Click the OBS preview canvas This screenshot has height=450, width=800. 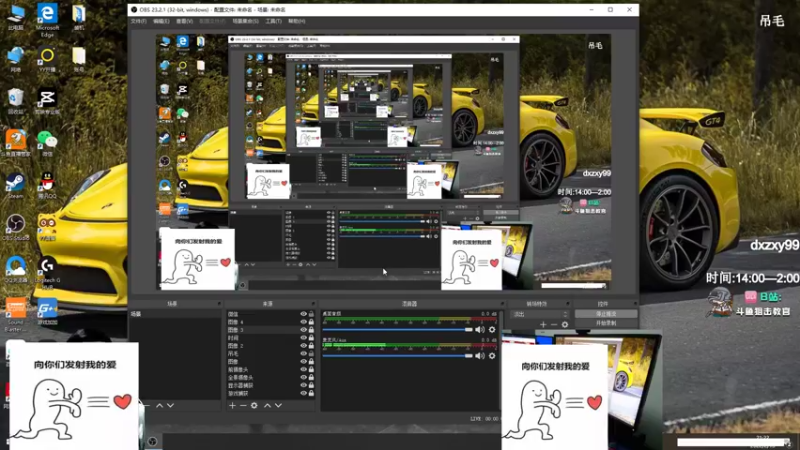pos(383,162)
